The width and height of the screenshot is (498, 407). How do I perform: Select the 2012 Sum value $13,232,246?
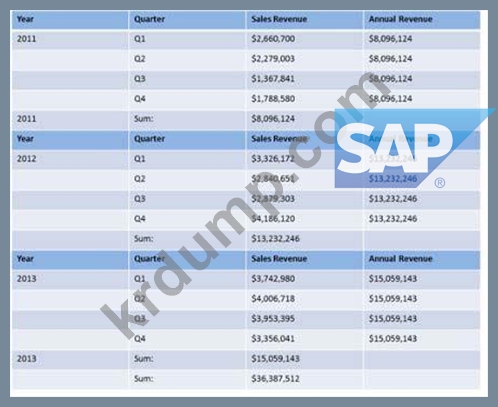click(275, 239)
